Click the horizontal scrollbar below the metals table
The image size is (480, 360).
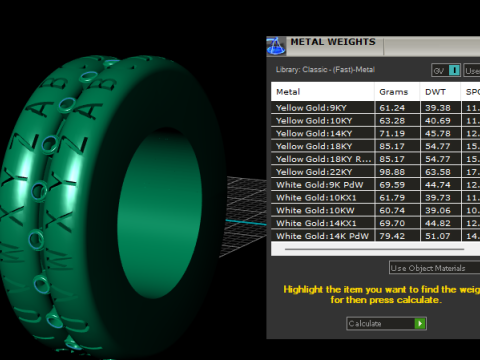point(374,249)
